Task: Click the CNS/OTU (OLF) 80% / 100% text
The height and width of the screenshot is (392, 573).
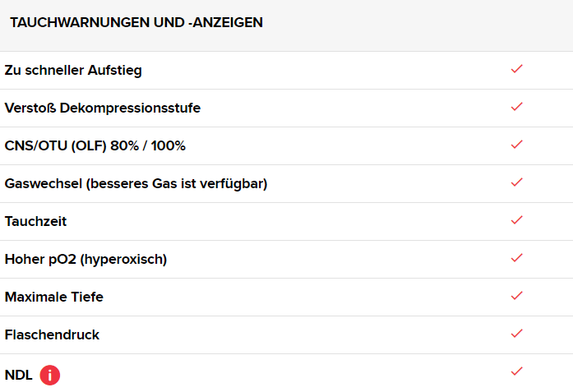Action: click(95, 146)
